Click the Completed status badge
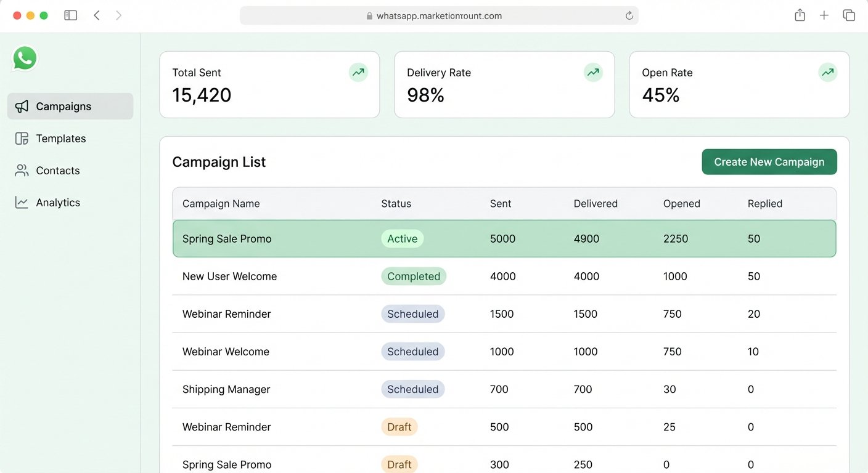 [x=414, y=277]
